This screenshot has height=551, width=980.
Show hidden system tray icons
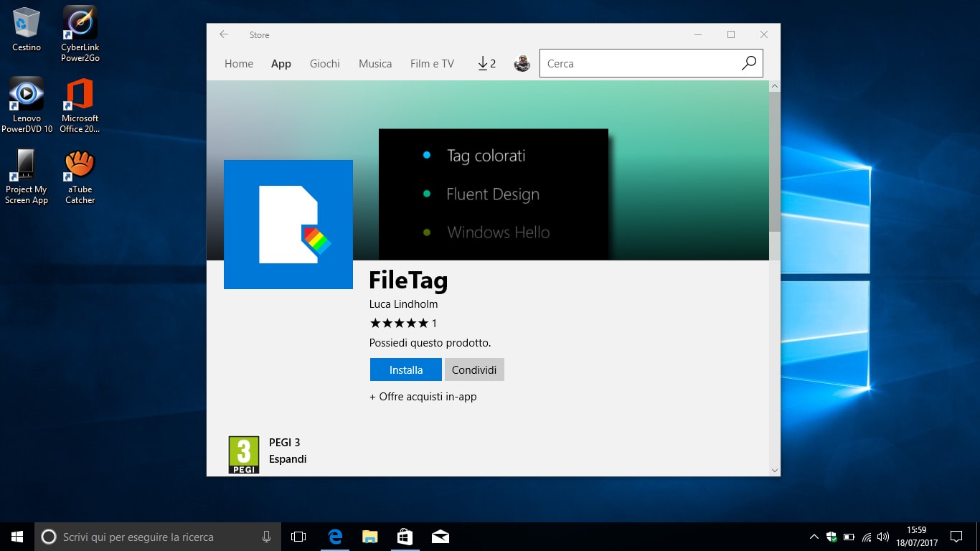click(x=814, y=537)
